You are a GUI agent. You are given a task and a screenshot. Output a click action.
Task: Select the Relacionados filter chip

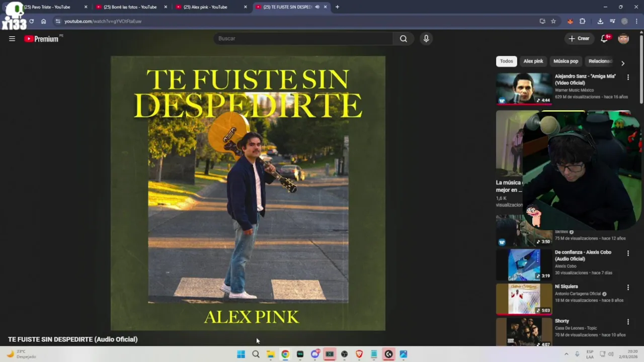600,61
